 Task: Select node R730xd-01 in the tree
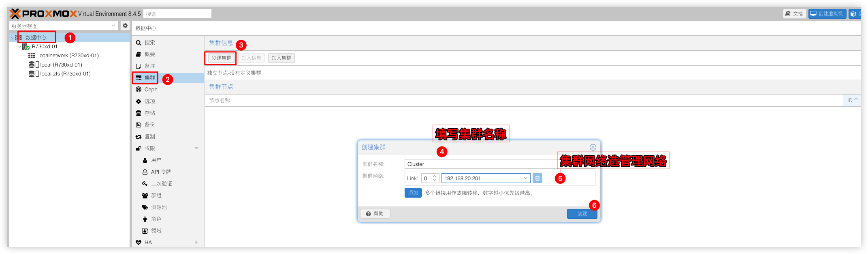coord(45,47)
